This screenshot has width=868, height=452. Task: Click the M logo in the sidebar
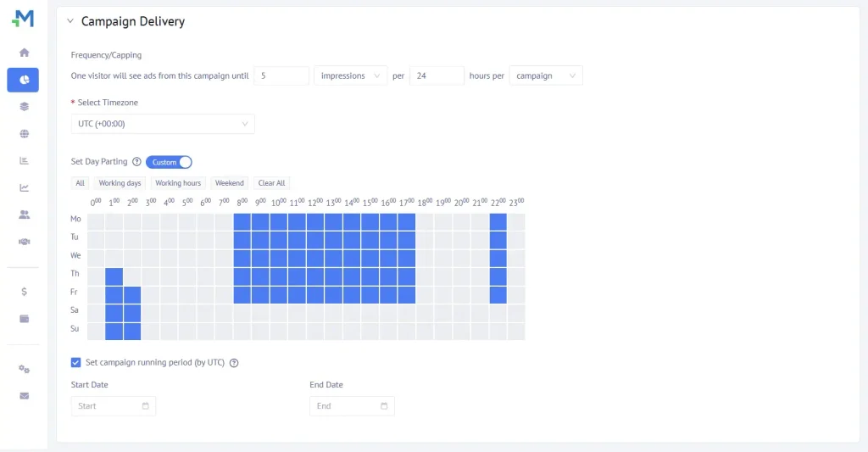pyautogui.click(x=23, y=19)
